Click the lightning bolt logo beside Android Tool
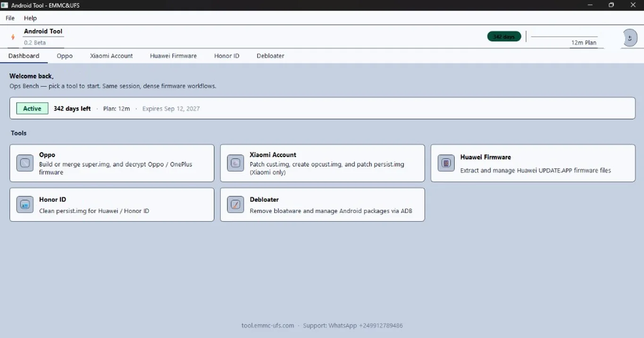The width and height of the screenshot is (644, 338). pos(13,37)
